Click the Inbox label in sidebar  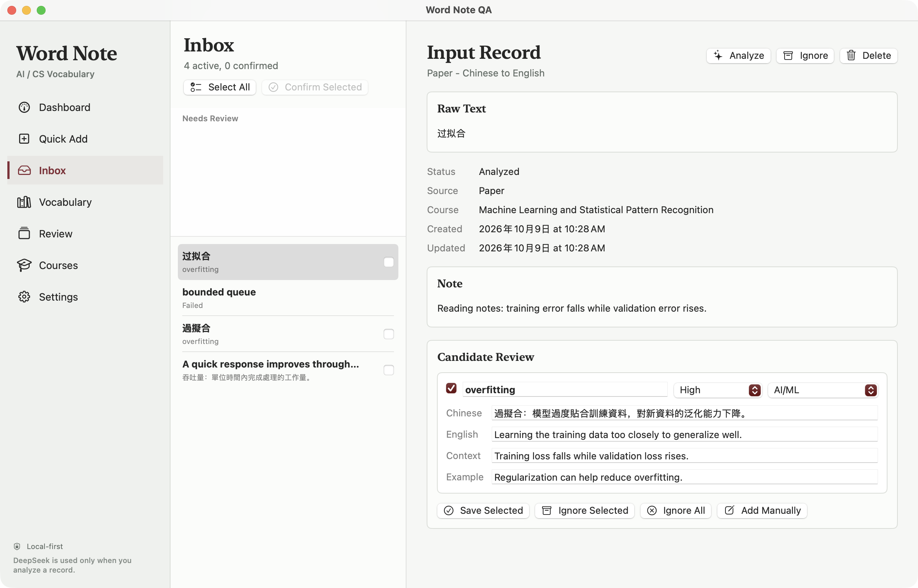pos(52,171)
